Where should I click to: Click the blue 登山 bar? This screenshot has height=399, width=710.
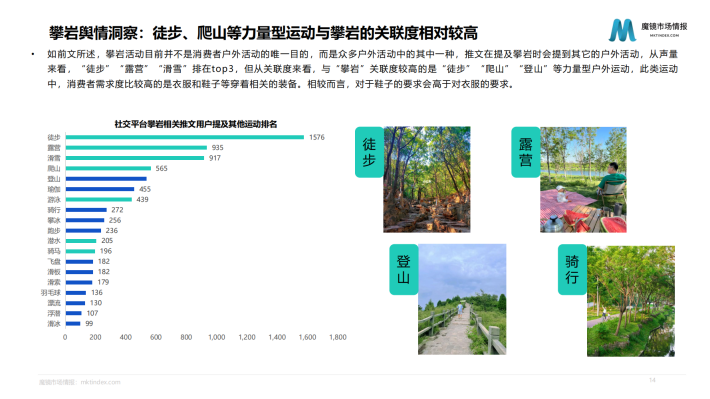pos(106,179)
